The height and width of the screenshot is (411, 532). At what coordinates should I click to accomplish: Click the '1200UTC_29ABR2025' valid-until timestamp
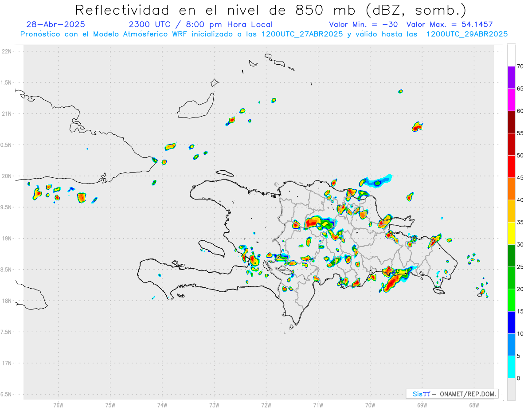pyautogui.click(x=467, y=34)
